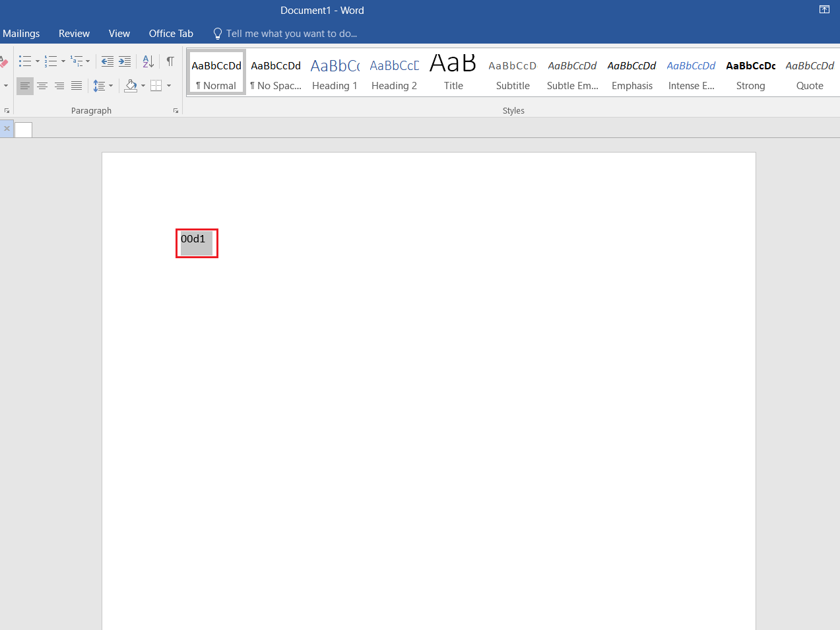The image size is (840, 630).
Task: Open the borders dropdown arrow
Action: pyautogui.click(x=169, y=86)
